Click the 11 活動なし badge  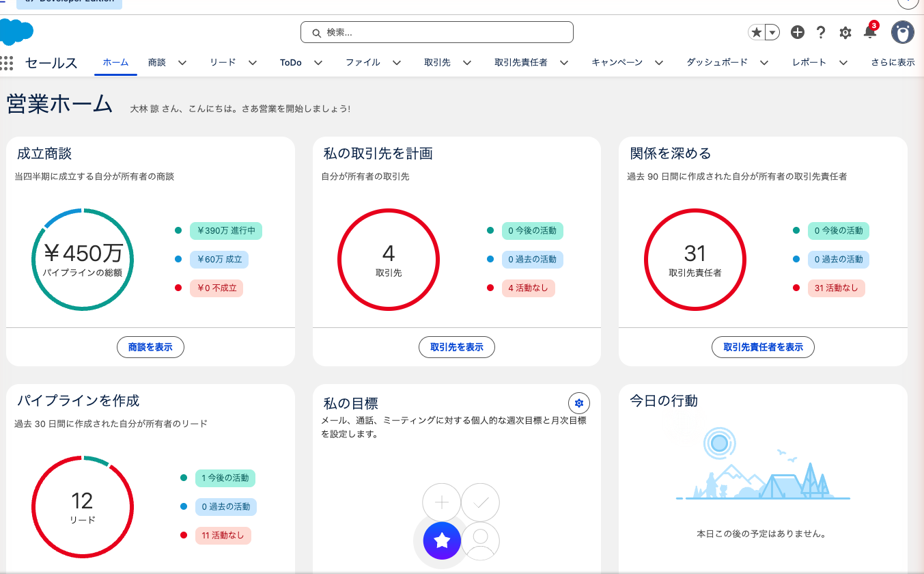tap(223, 535)
